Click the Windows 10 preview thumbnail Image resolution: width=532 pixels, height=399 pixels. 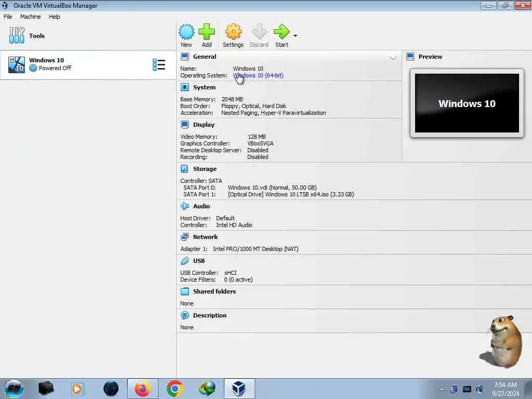[467, 103]
